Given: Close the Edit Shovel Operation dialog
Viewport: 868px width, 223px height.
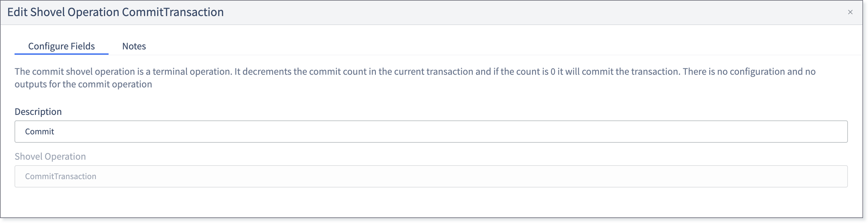Looking at the screenshot, I should coord(850,12).
